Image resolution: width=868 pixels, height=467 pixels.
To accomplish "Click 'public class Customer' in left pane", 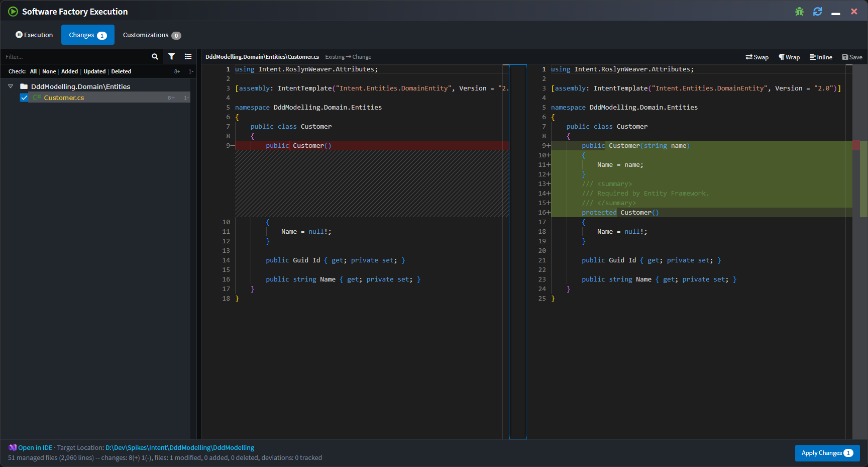I will [x=291, y=127].
